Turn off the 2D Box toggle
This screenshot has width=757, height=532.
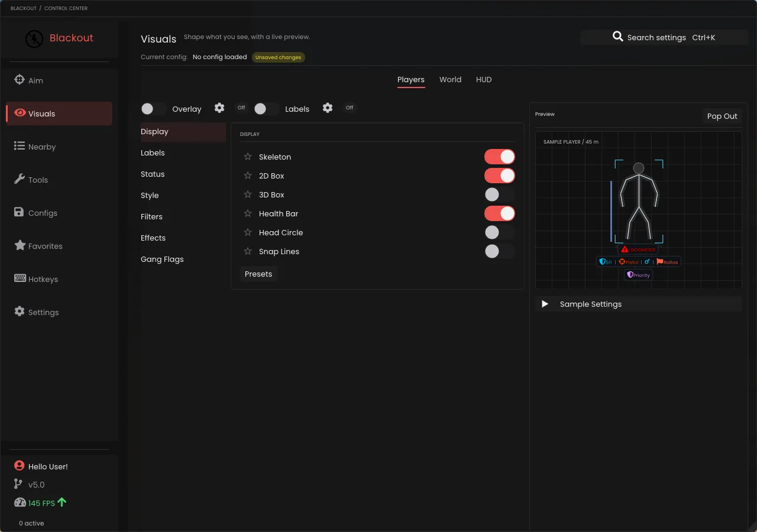(500, 176)
